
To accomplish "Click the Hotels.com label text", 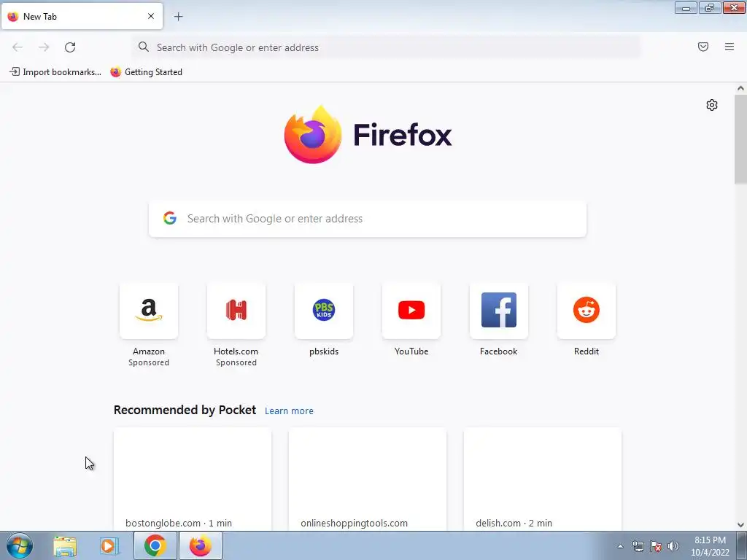I will pyautogui.click(x=236, y=351).
